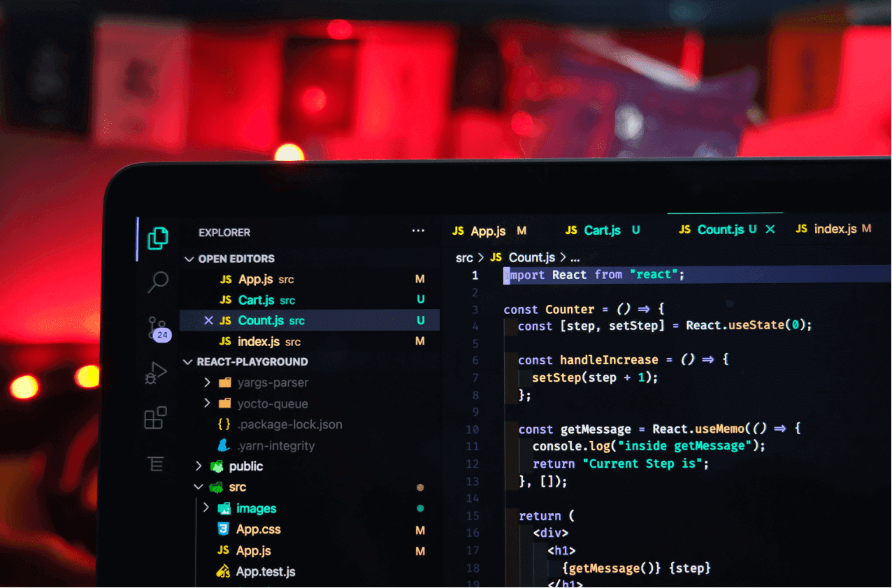The height and width of the screenshot is (588, 892).
Task: Open the Search view in activity bar
Action: pos(158,282)
